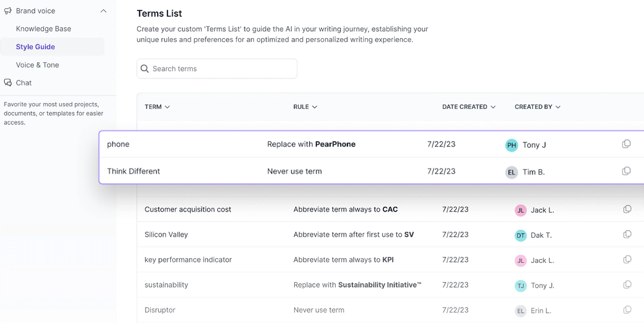Open the DATE CREATED sort dropdown

[x=494, y=107]
